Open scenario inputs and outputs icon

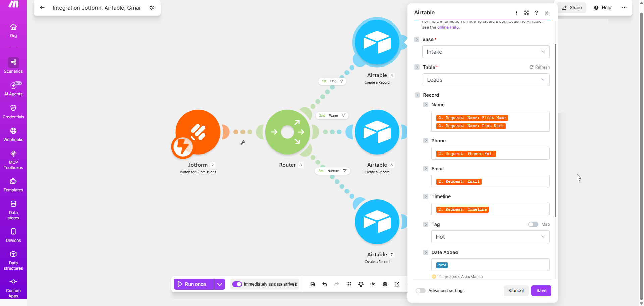click(373, 284)
